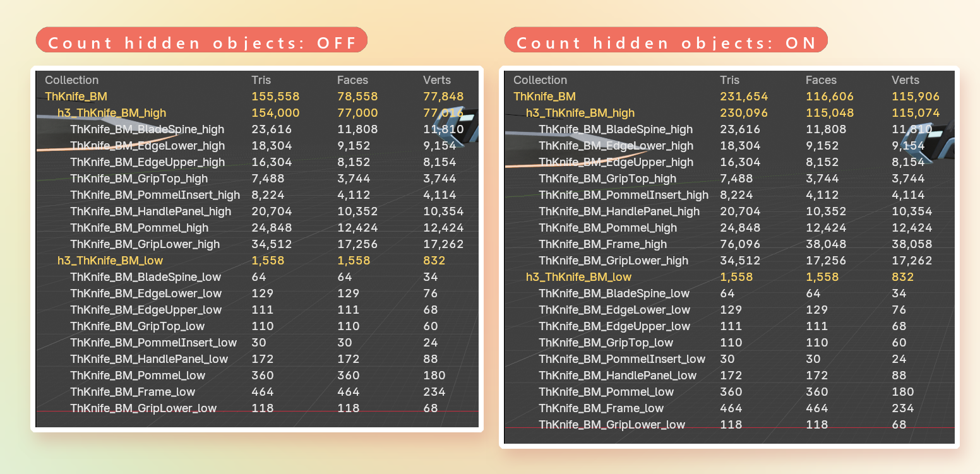980x474 pixels.
Task: Click the 'Count hidden objects: ON' label
Action: [x=666, y=42]
